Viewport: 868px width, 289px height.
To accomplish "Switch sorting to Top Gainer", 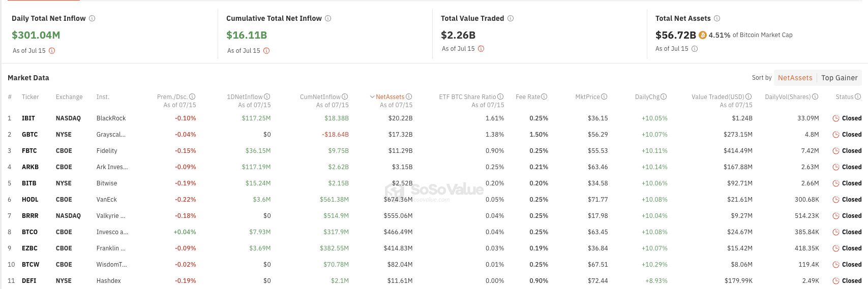I will coord(839,78).
